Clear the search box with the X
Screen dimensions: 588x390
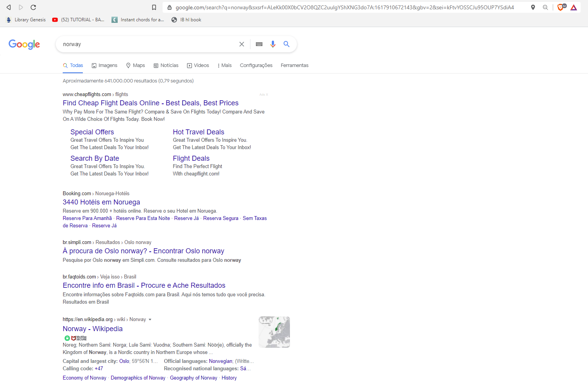point(242,44)
